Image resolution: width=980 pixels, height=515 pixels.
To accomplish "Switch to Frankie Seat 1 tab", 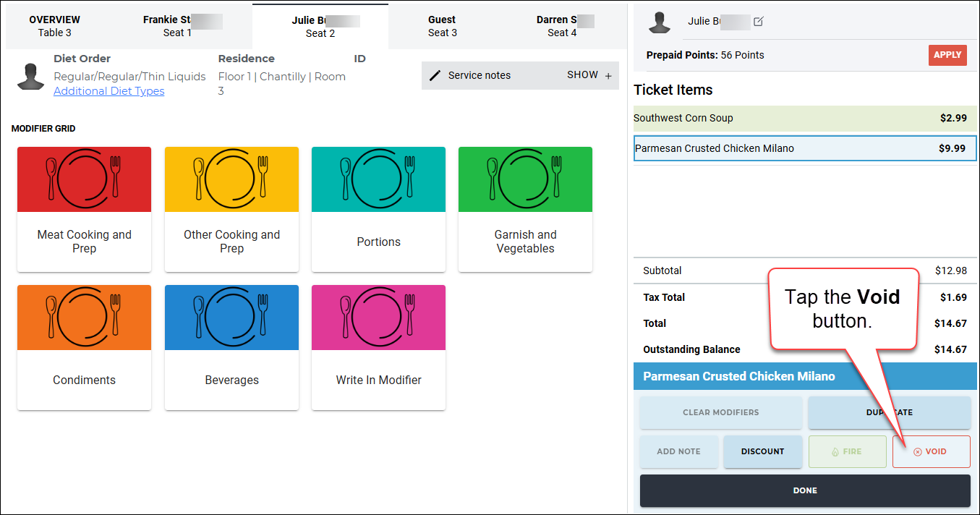I will (178, 26).
